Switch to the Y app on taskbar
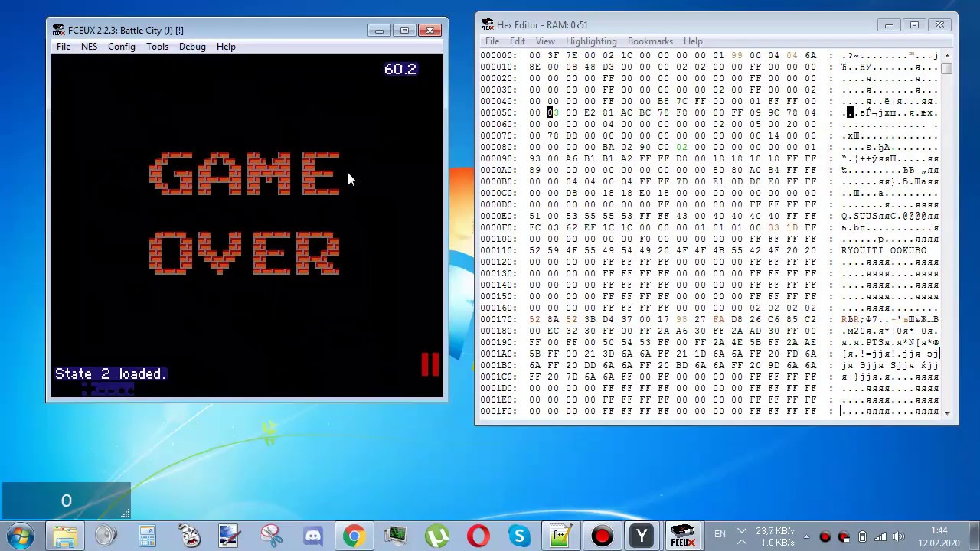The height and width of the screenshot is (551, 980). (x=642, y=536)
